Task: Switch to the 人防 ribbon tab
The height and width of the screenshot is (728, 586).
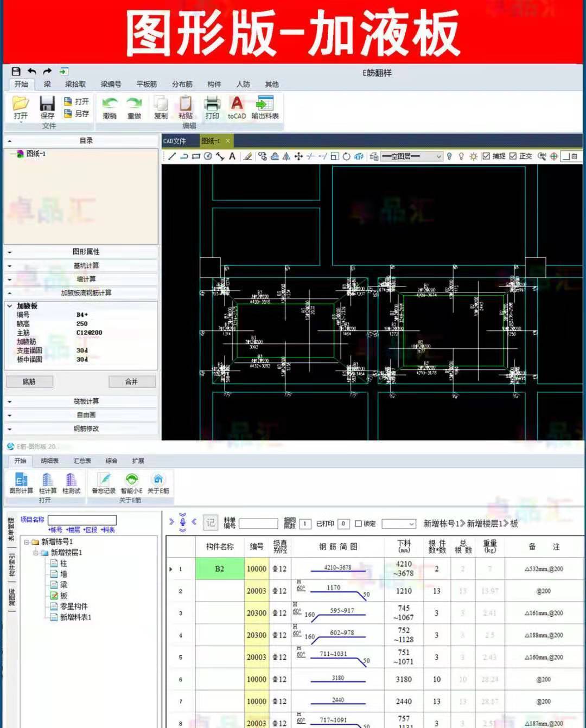Action: coord(243,84)
